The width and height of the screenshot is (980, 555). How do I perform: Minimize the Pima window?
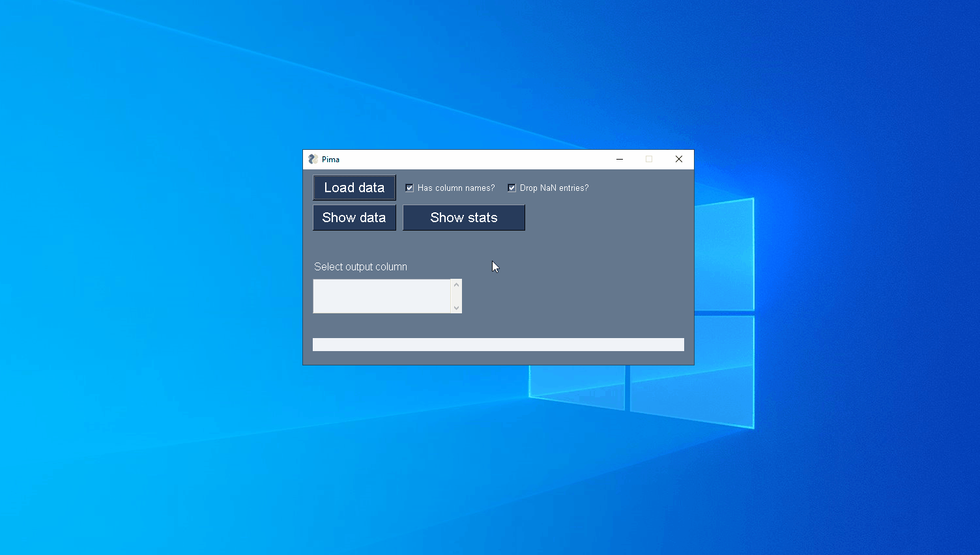[x=619, y=159]
